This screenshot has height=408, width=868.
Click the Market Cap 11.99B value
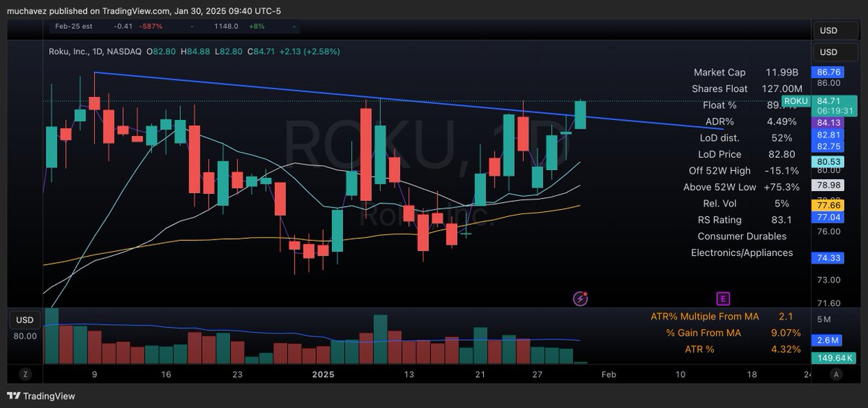782,72
